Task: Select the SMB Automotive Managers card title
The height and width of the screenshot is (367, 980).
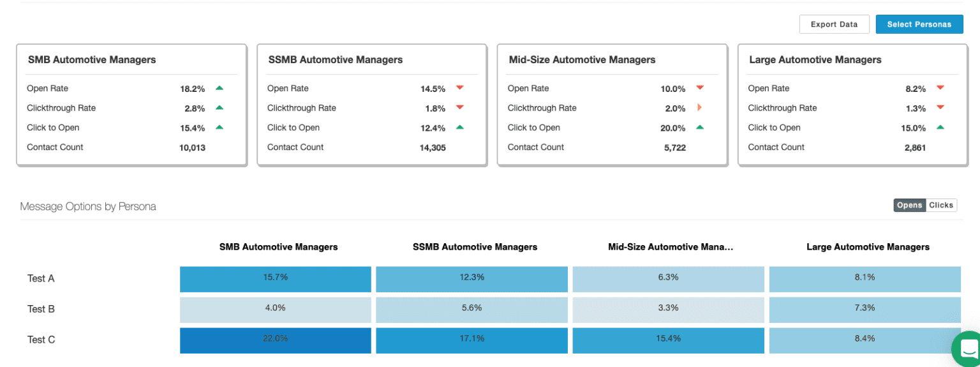Action: (x=92, y=60)
